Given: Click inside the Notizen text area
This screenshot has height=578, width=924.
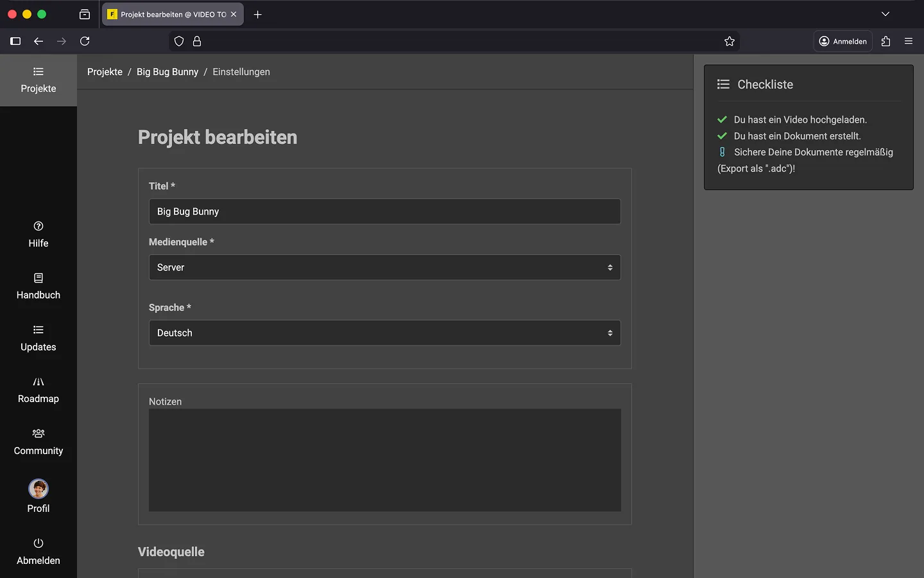Looking at the screenshot, I should 384,460.
